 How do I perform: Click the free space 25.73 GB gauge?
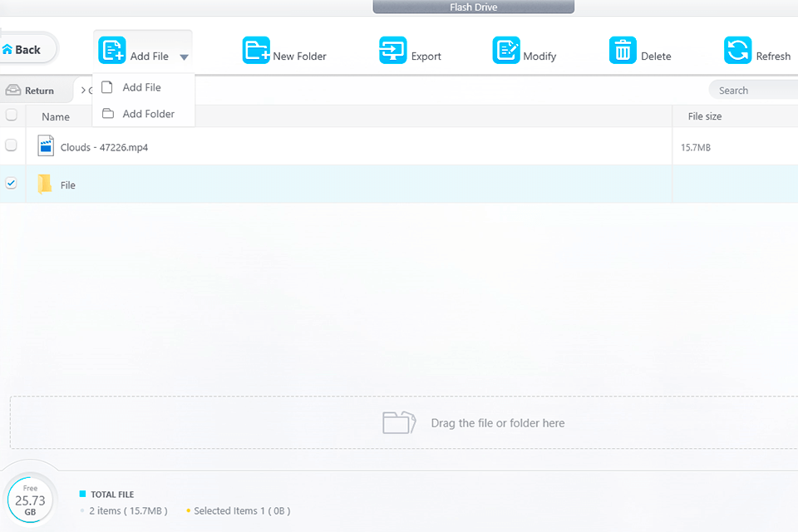point(30,500)
